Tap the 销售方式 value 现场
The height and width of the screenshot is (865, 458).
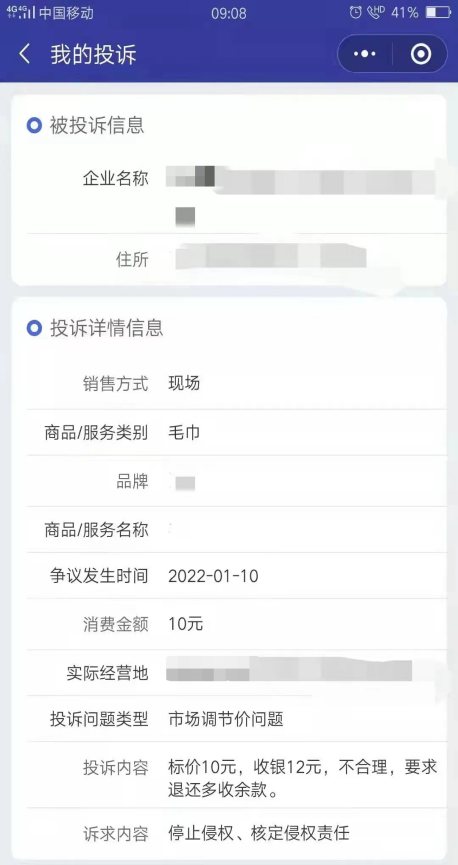184,383
